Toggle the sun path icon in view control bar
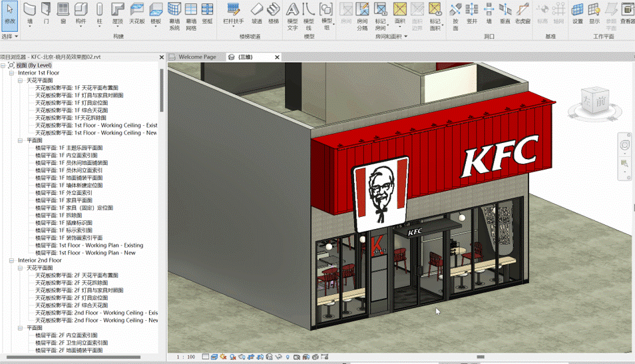 point(224,357)
